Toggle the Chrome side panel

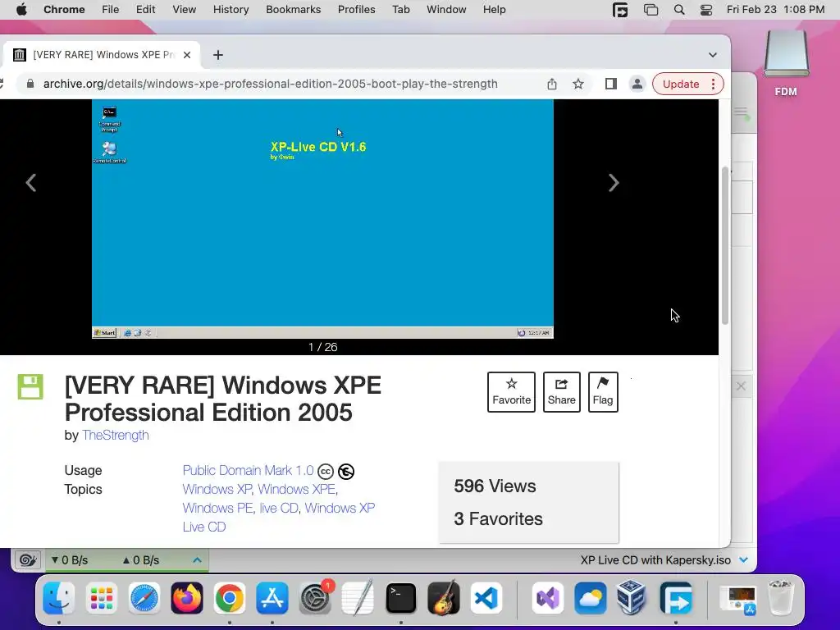click(x=610, y=84)
